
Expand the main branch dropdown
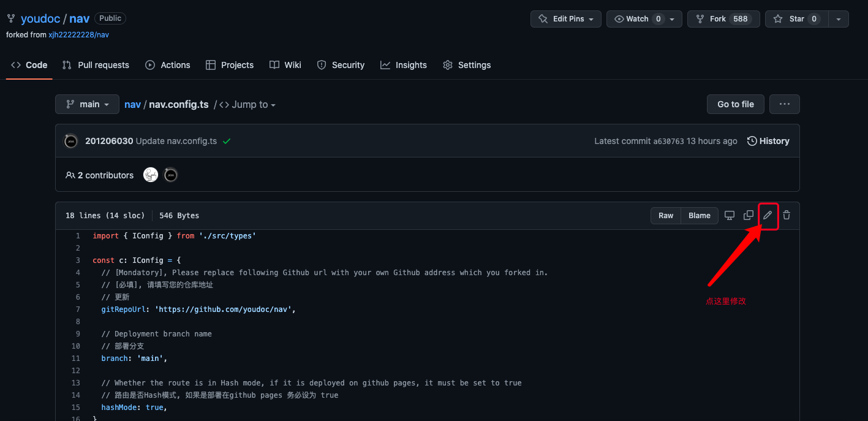click(x=87, y=104)
